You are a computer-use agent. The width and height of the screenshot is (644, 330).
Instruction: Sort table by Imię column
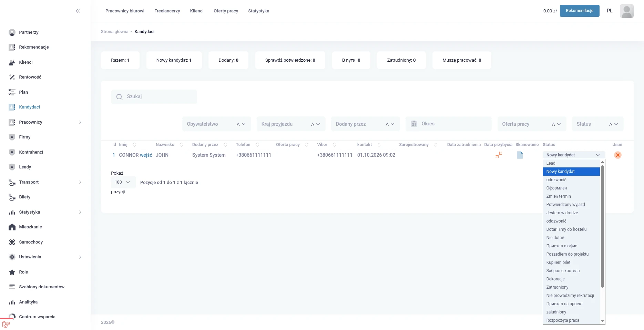(134, 145)
